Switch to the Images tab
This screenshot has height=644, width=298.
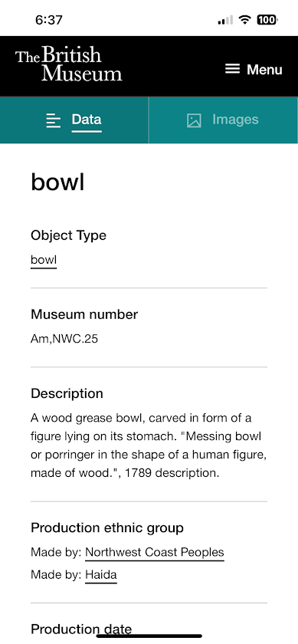pyautogui.click(x=223, y=120)
